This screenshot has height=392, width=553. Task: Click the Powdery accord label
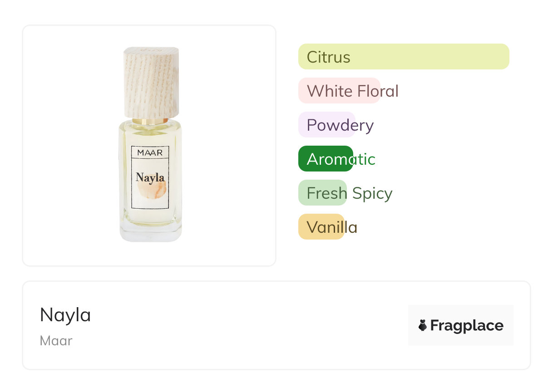pos(340,125)
